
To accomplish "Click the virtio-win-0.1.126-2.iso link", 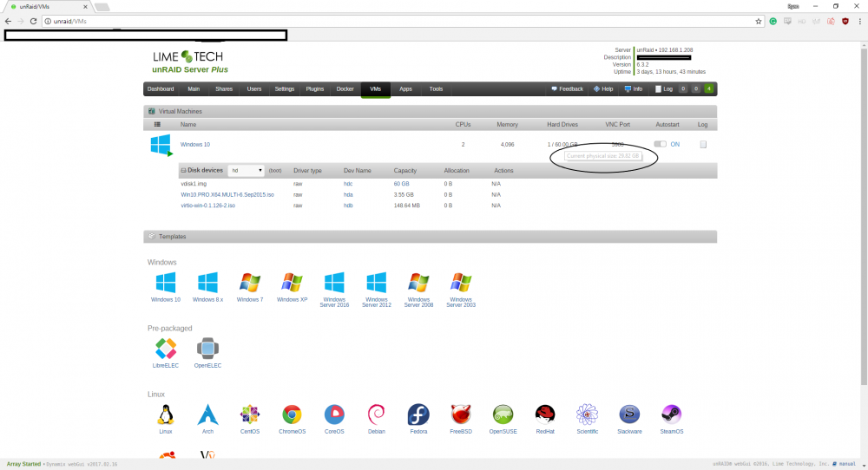I will tap(207, 206).
